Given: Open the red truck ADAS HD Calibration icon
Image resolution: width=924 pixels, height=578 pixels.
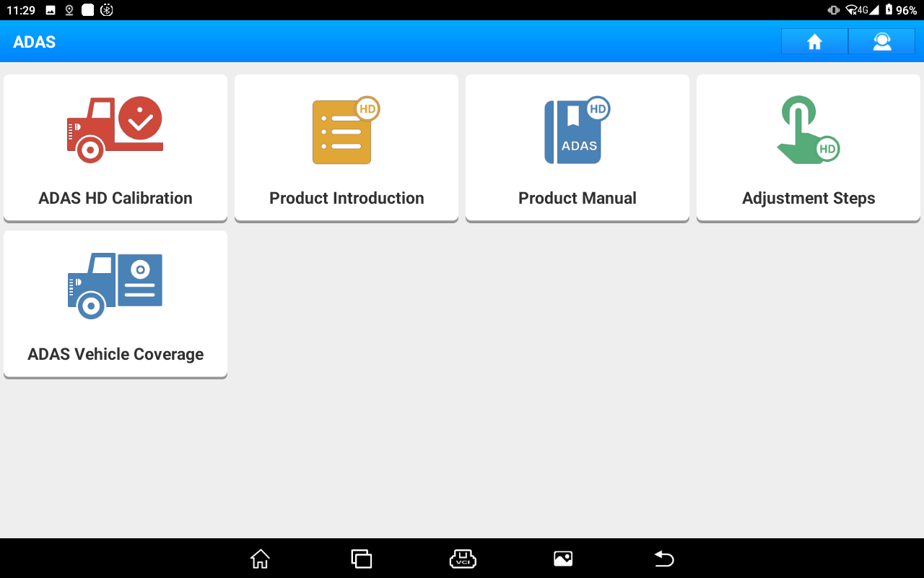Looking at the screenshot, I should pyautogui.click(x=115, y=130).
